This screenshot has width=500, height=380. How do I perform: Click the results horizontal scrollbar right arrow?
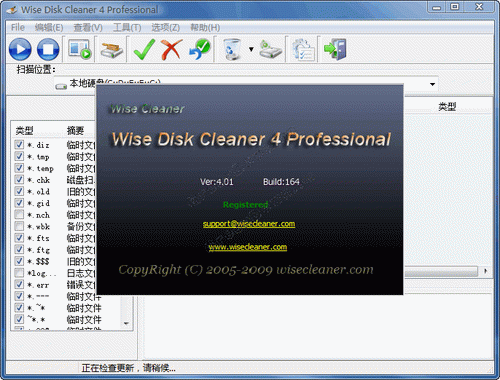coord(485,271)
